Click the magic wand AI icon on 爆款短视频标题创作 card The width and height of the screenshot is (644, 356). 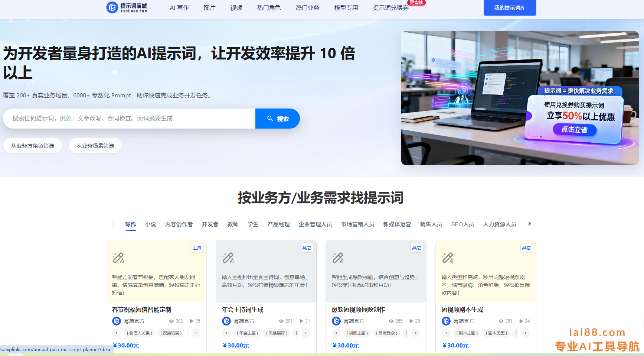pyautogui.click(x=338, y=258)
